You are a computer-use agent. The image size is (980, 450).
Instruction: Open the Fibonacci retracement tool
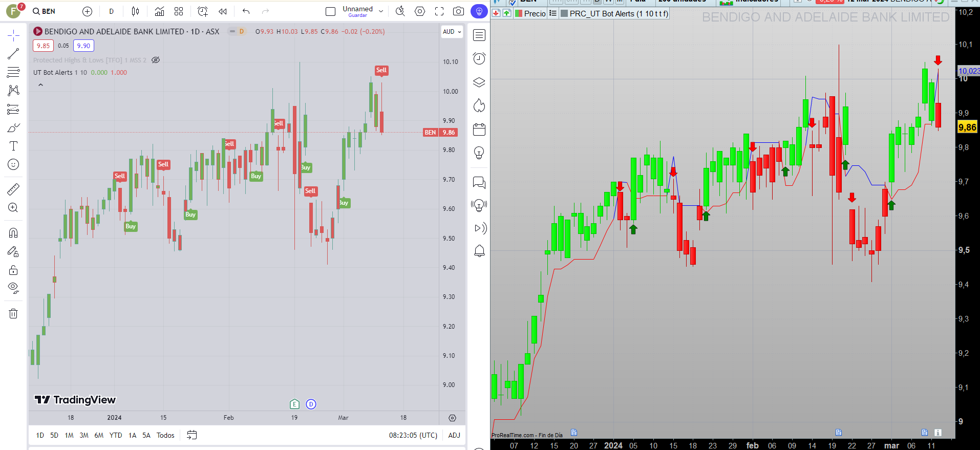[x=13, y=72]
